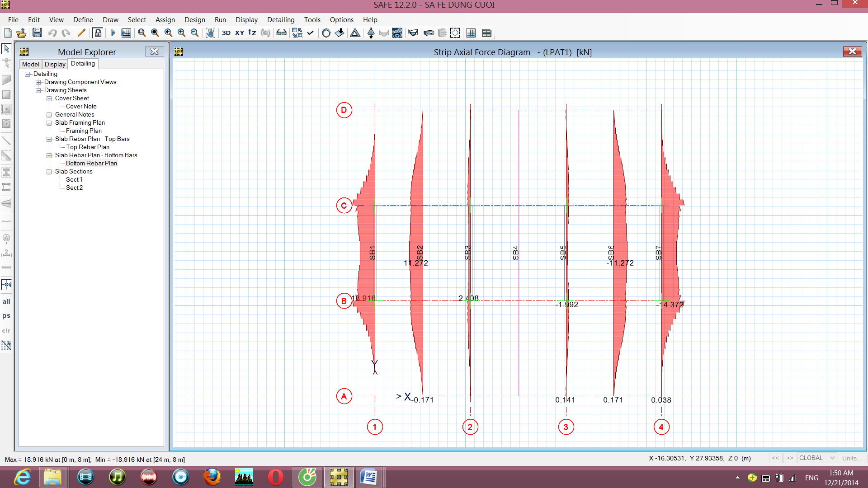868x488 pixels.
Task: Expand Drawing Component Views node
Action: pos(38,82)
